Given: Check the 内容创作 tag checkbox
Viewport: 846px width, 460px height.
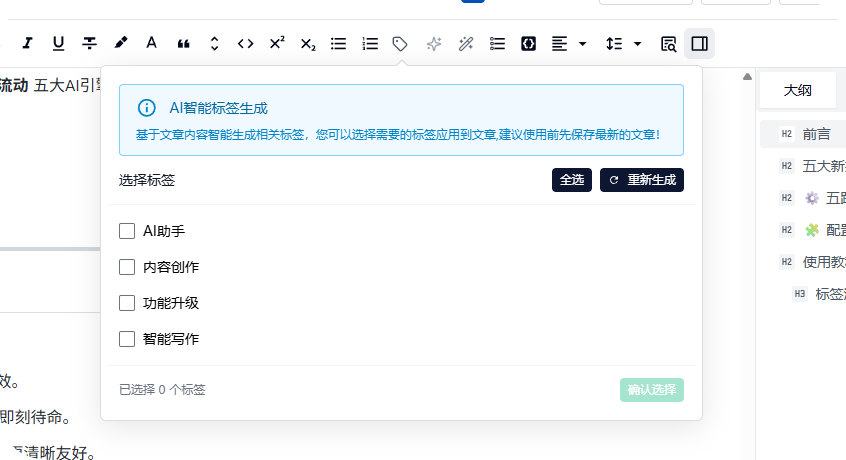Looking at the screenshot, I should (127, 267).
